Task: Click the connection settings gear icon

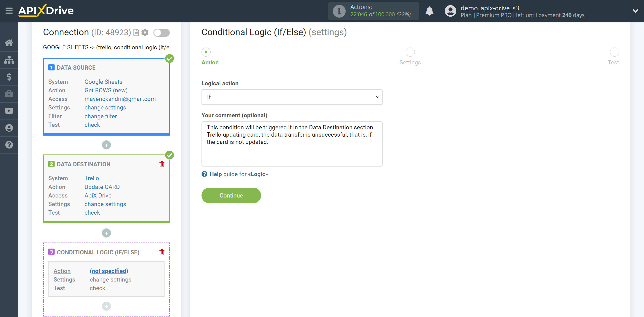Action: point(145,32)
